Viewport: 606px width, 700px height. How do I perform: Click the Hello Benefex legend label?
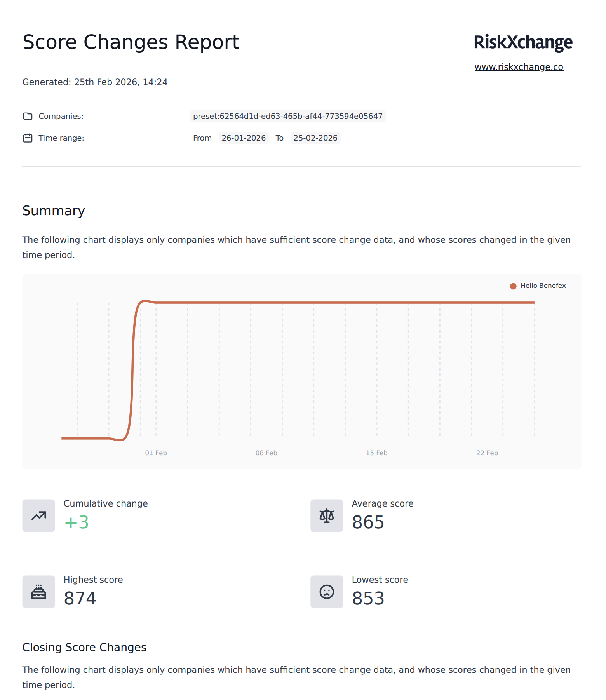[543, 286]
